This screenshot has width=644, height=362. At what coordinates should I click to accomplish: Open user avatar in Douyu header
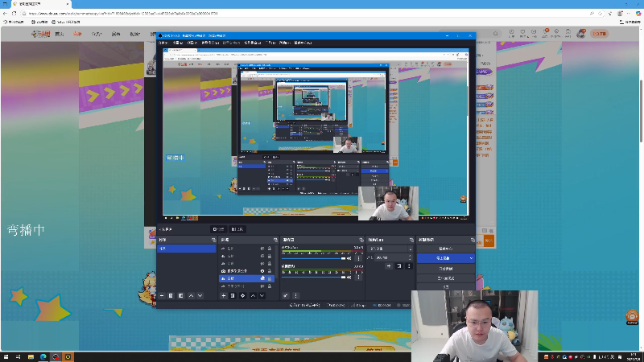580,34
